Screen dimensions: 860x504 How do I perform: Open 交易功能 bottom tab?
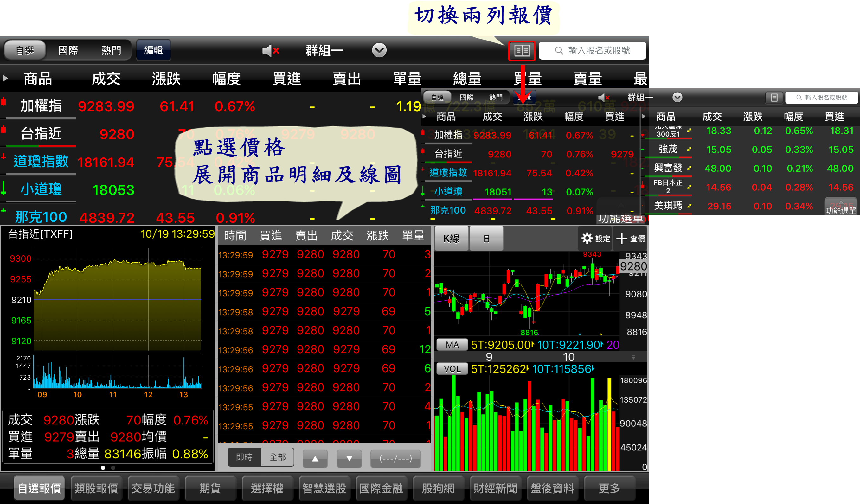(x=153, y=489)
